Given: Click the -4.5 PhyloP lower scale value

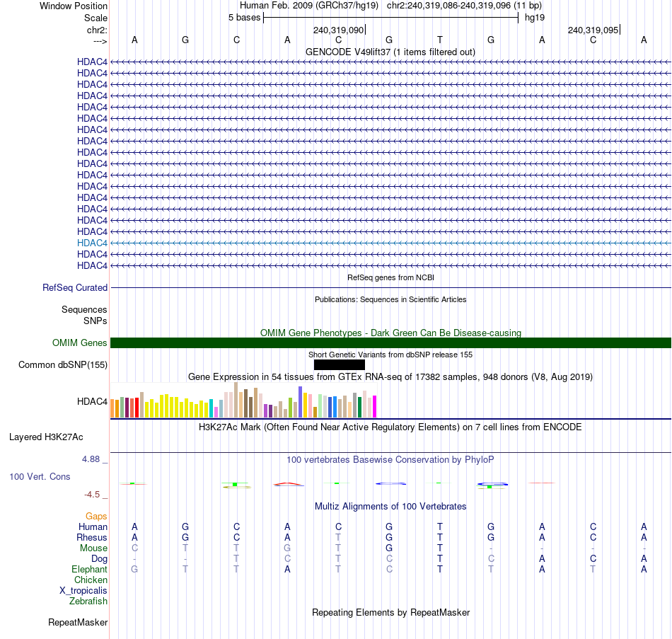Looking at the screenshot, I should [x=92, y=495].
